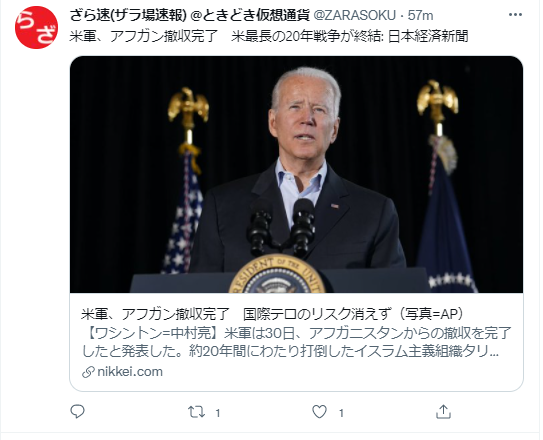Click the card summary starting 【ワシントン=中村亮】
This screenshot has height=440, width=543.
pyautogui.click(x=296, y=342)
